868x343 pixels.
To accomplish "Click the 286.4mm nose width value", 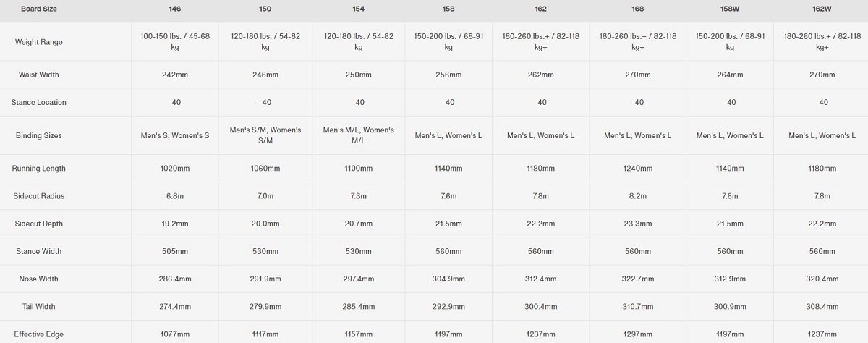I will pyautogui.click(x=174, y=279).
